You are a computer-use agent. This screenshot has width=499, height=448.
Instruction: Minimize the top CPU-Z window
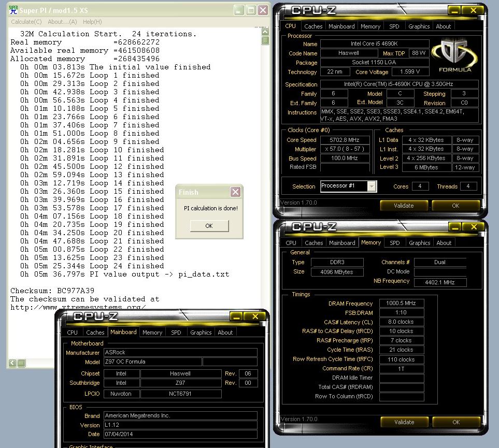455,10
